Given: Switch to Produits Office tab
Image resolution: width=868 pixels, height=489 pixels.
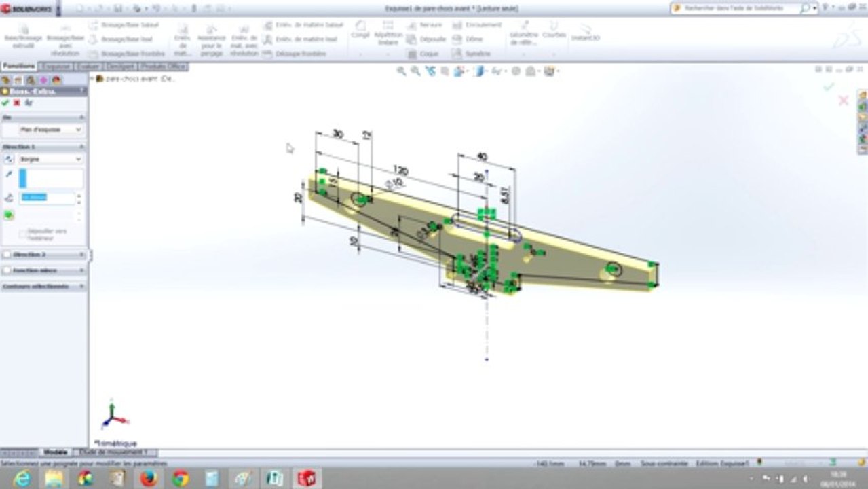Looking at the screenshot, I should pyautogui.click(x=163, y=67).
